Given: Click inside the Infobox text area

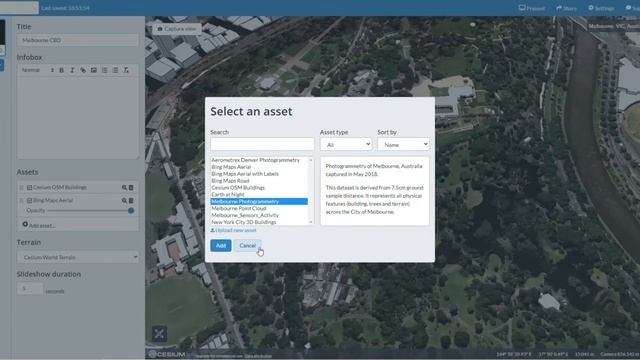Looking at the screenshot, I should (x=78, y=118).
